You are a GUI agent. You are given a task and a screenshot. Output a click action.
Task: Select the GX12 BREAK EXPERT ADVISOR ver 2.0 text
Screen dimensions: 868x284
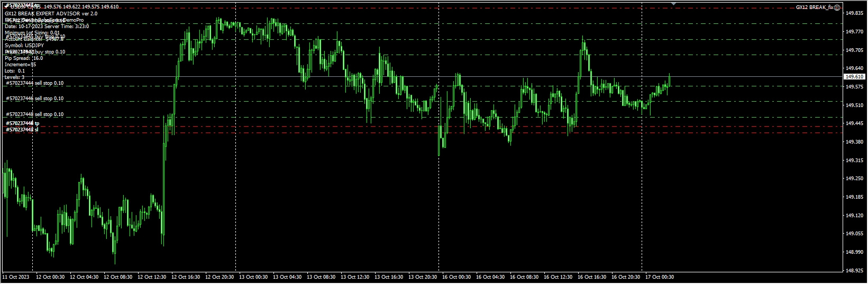[x=51, y=14]
